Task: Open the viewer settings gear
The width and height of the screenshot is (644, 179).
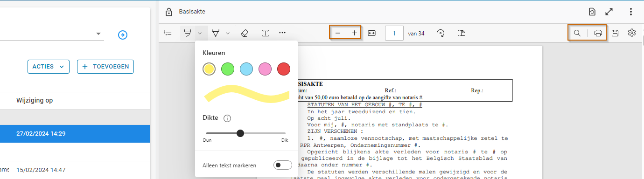Action: point(632,33)
